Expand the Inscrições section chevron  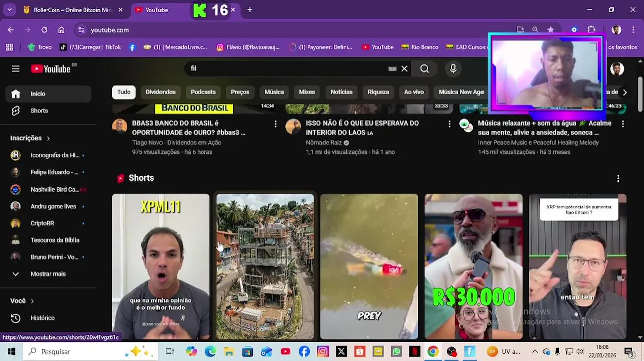coord(48,138)
